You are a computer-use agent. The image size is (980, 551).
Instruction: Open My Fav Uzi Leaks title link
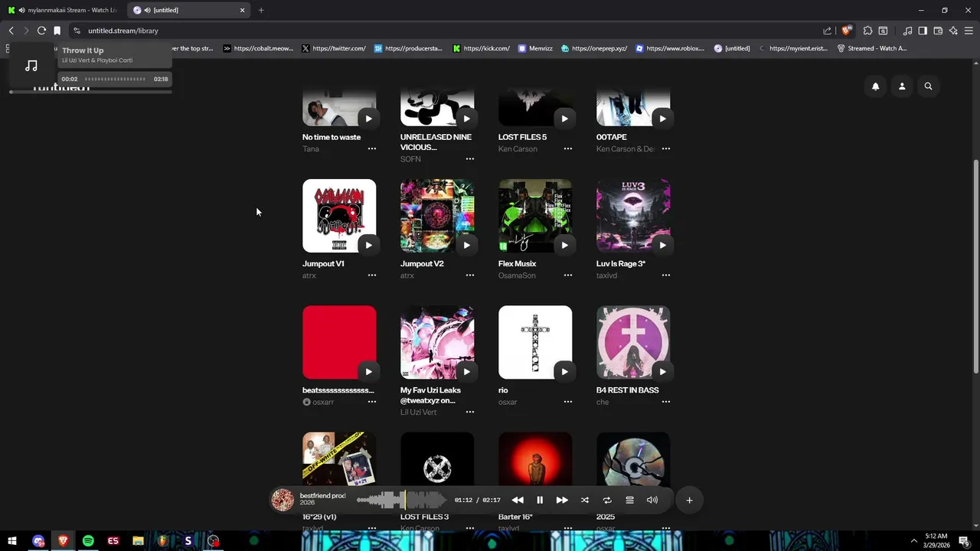430,395
